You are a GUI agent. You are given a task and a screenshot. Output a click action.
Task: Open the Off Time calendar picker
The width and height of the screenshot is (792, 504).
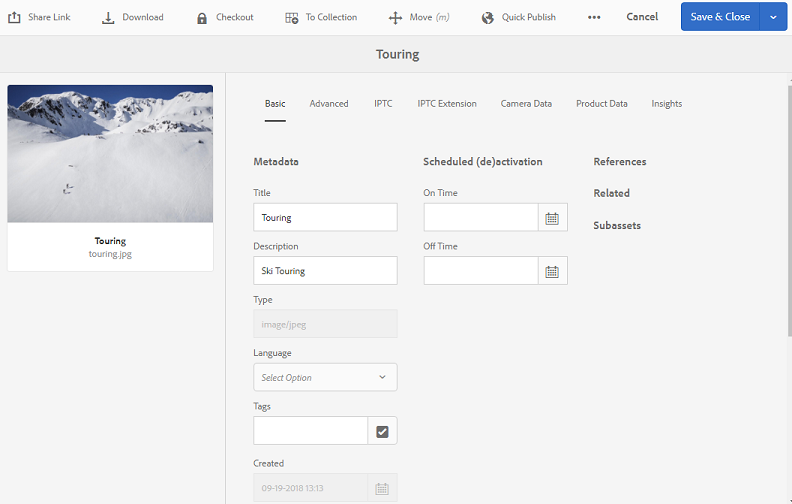[552, 271]
